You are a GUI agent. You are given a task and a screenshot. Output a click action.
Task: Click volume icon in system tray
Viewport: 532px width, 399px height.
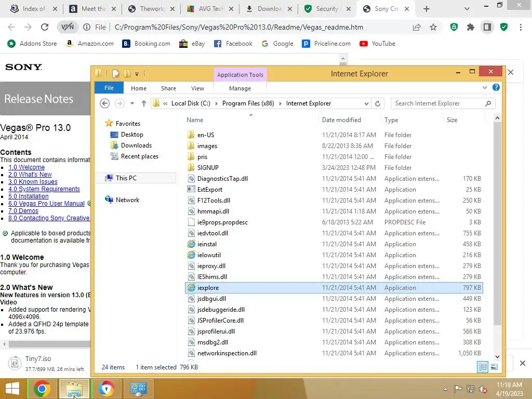pyautogui.click(x=483, y=389)
